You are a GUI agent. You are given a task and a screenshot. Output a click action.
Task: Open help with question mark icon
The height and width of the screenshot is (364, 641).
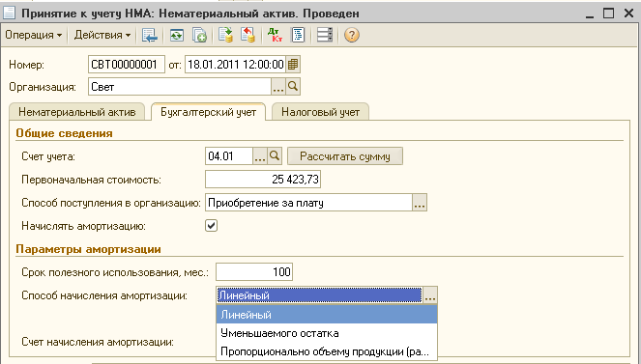click(352, 35)
